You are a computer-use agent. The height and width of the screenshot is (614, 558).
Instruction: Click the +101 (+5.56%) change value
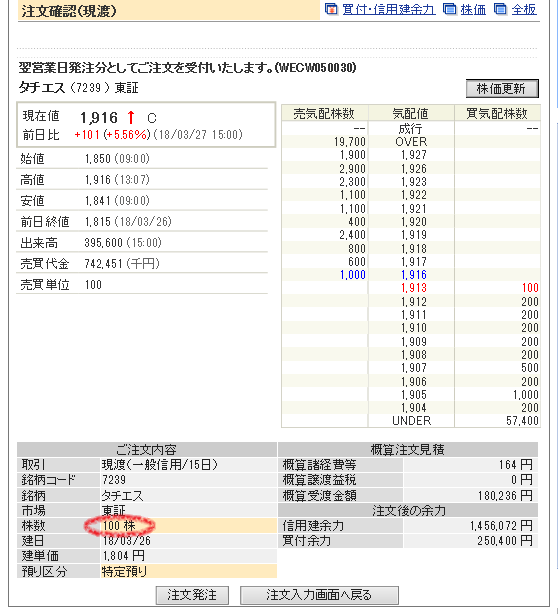pos(112,135)
